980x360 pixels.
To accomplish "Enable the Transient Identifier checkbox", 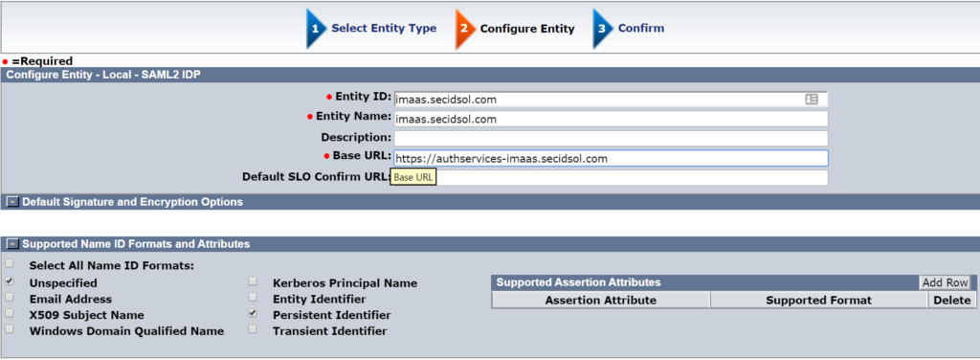I will tap(253, 329).
